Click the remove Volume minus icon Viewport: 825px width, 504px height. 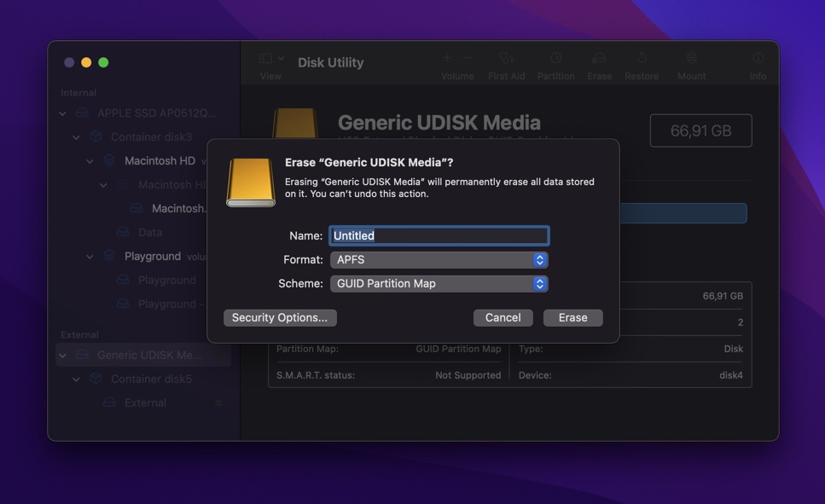pyautogui.click(x=468, y=58)
